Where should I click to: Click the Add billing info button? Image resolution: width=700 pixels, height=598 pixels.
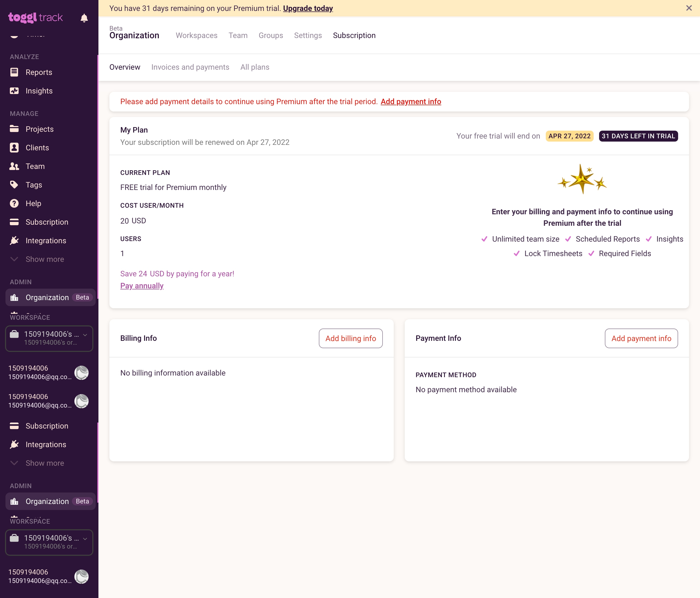pyautogui.click(x=351, y=338)
